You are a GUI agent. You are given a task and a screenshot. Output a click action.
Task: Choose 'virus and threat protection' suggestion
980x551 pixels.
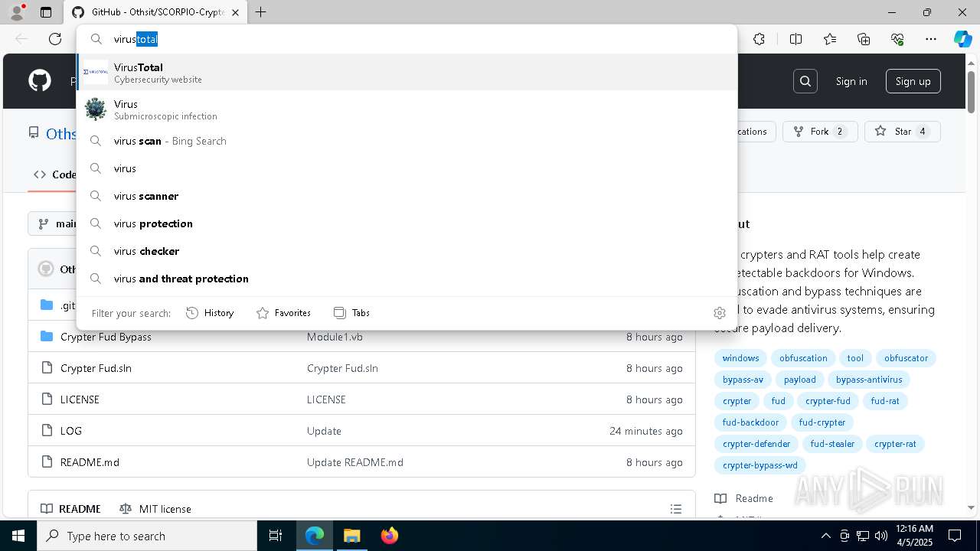coord(407,279)
